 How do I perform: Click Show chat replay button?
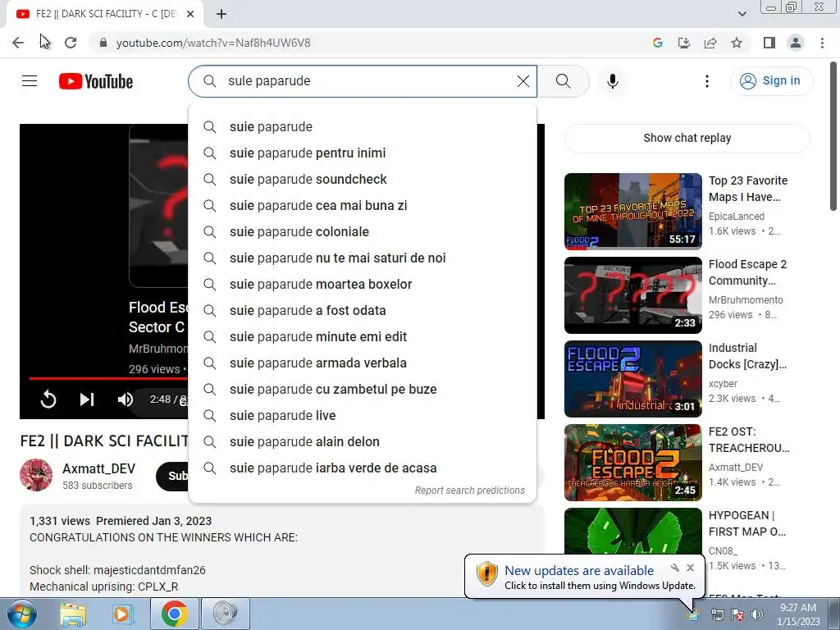pos(687,138)
